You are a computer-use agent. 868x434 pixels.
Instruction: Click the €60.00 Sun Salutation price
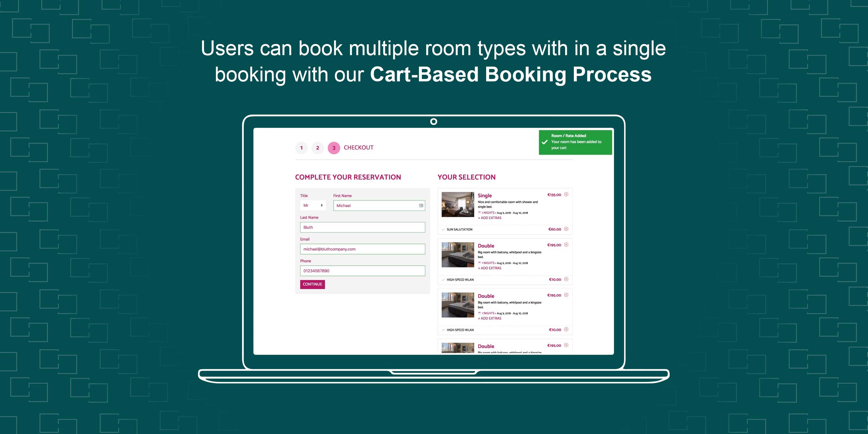(555, 229)
